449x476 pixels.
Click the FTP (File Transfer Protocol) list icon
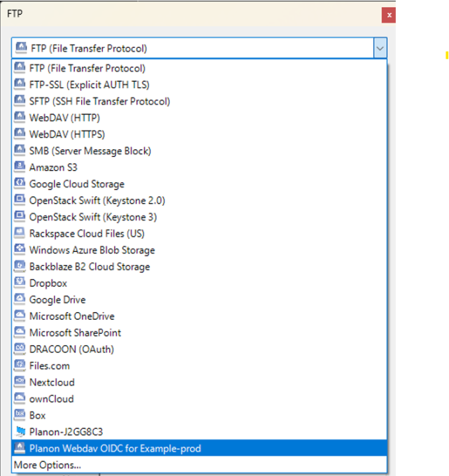pos(20,67)
